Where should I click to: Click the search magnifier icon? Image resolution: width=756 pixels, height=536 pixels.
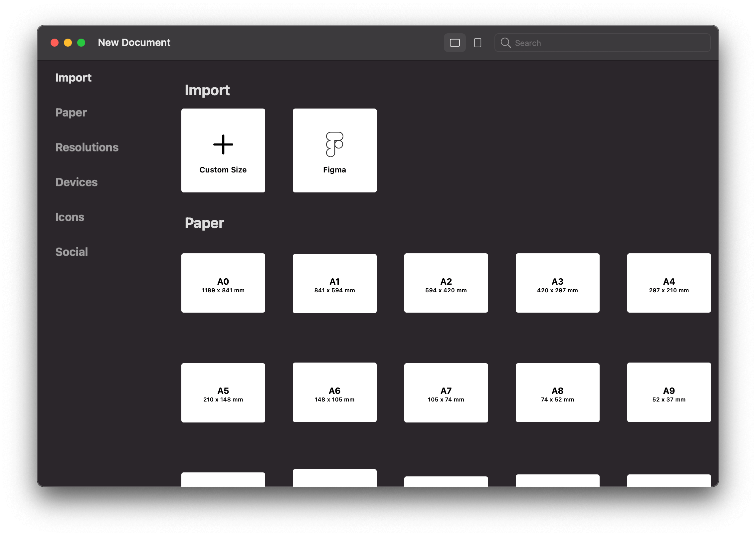click(x=505, y=43)
